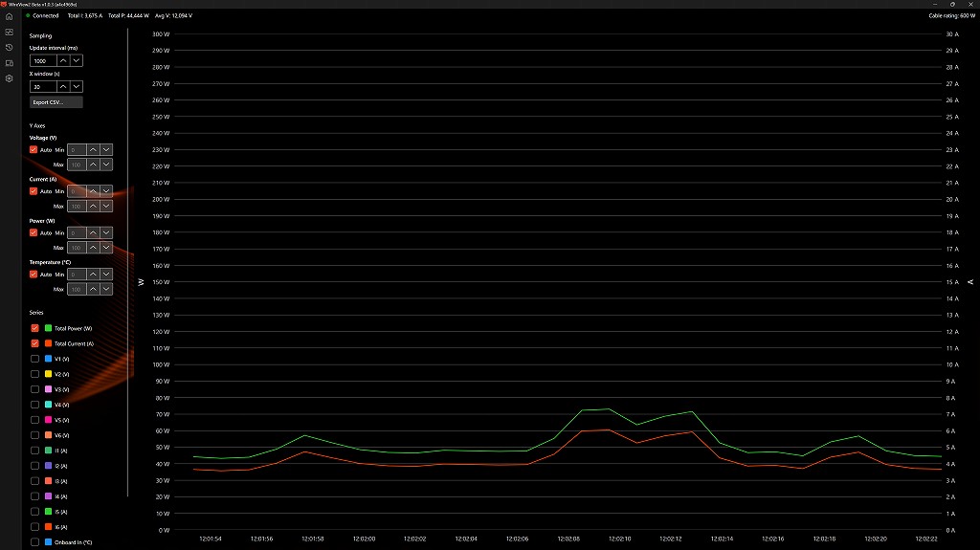Click the Update interval input field
Viewport: 980px width, 550px height.
pos(43,60)
